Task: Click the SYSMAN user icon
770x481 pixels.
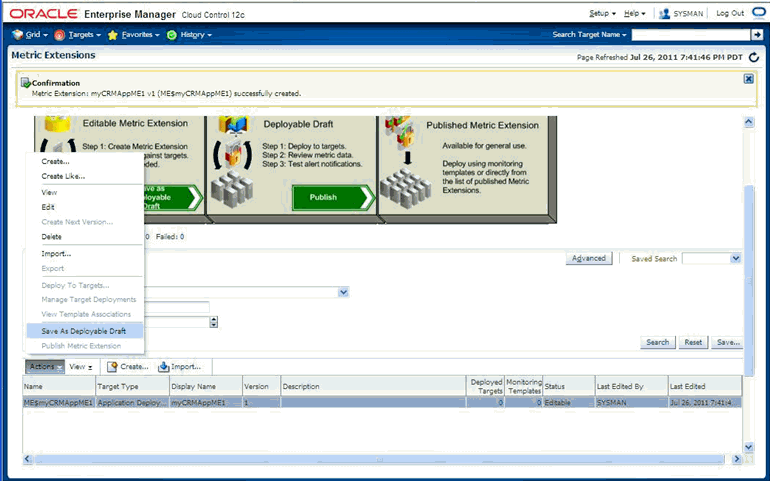Action: tap(664, 13)
